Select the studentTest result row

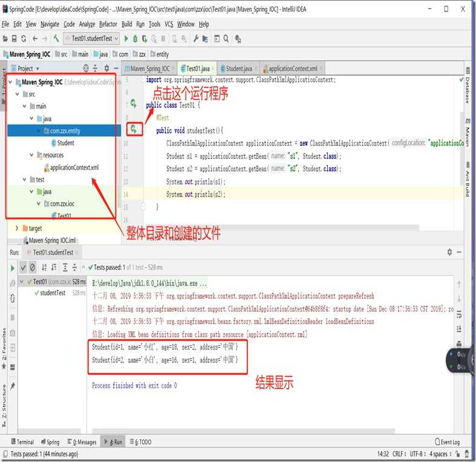tap(53, 293)
